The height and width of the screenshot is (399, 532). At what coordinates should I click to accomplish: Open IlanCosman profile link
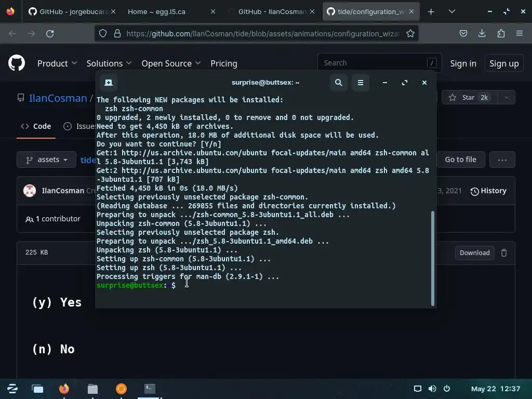tap(58, 98)
